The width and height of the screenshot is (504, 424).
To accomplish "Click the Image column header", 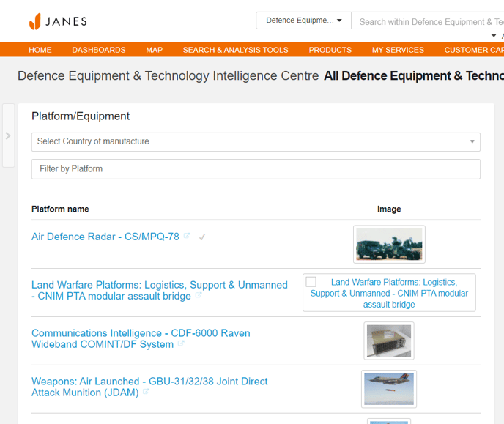I will (389, 209).
